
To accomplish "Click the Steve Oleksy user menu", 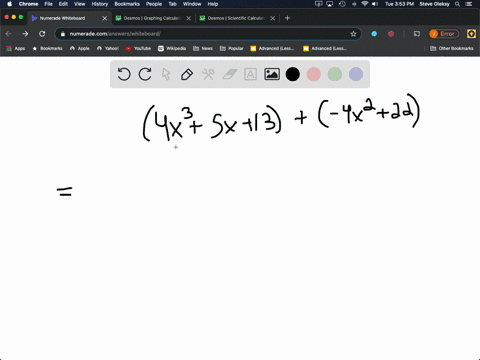I will [434, 4].
